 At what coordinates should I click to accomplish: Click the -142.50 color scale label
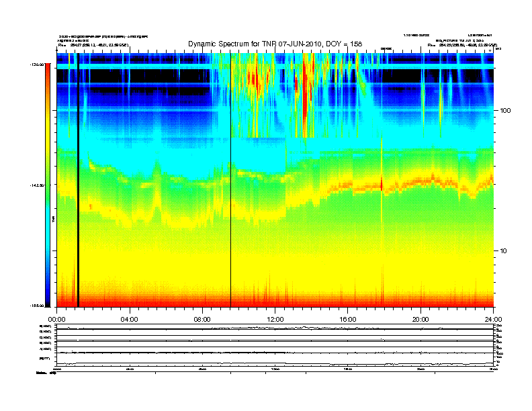(37, 185)
